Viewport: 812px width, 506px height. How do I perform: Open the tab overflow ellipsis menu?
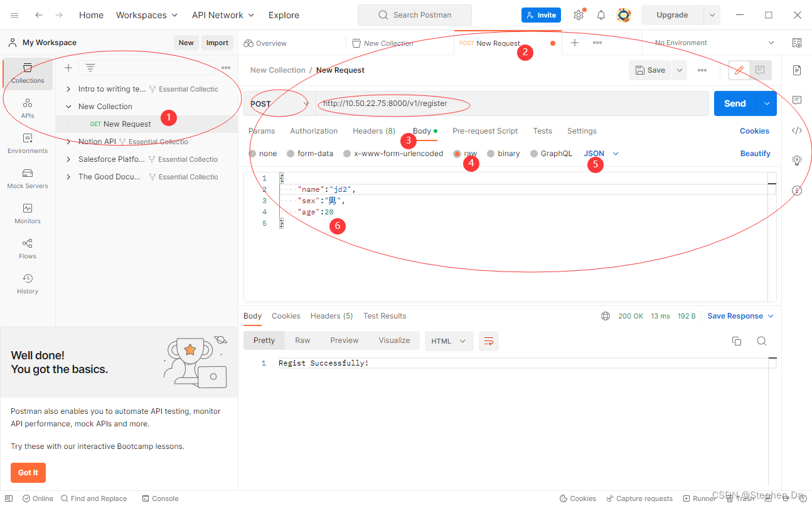(x=597, y=43)
